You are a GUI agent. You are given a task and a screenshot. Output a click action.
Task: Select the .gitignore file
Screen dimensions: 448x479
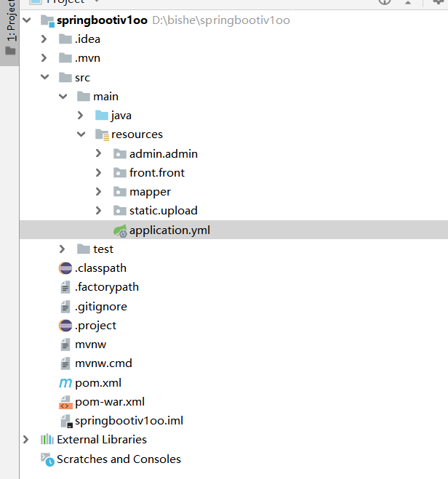tap(100, 306)
